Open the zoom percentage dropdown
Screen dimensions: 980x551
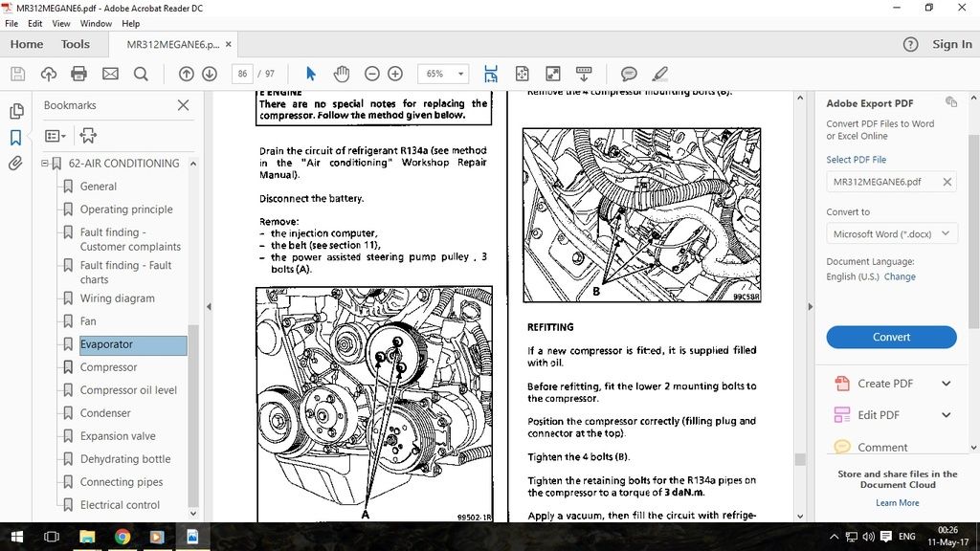[x=460, y=74]
